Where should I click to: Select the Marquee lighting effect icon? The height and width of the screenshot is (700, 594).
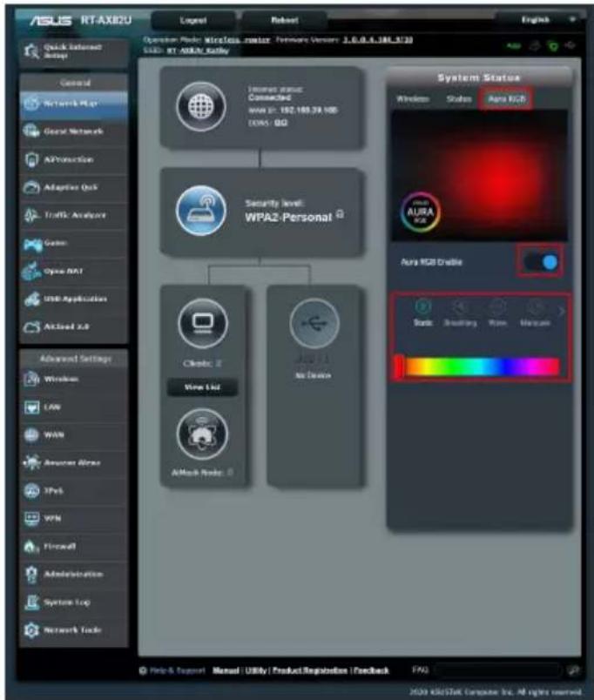(535, 307)
